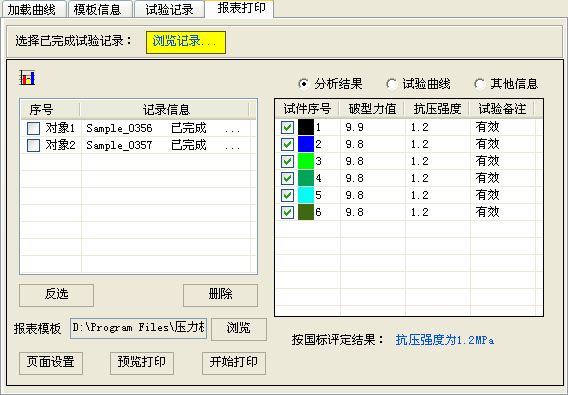Click the ... at end of Sample_0356 row
Image resolution: width=568 pixels, height=395 pixels.
232,130
